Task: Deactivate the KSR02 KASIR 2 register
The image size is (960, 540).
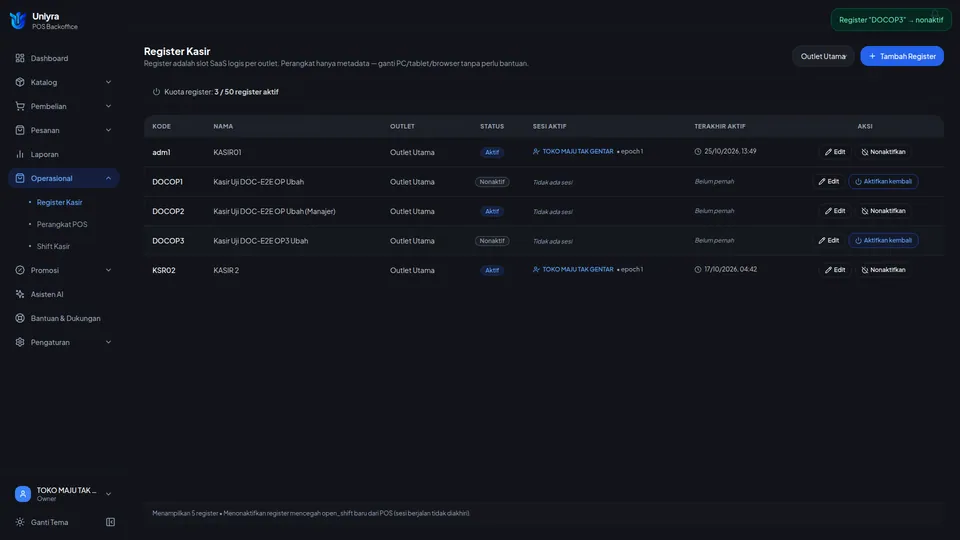Action: click(883, 269)
